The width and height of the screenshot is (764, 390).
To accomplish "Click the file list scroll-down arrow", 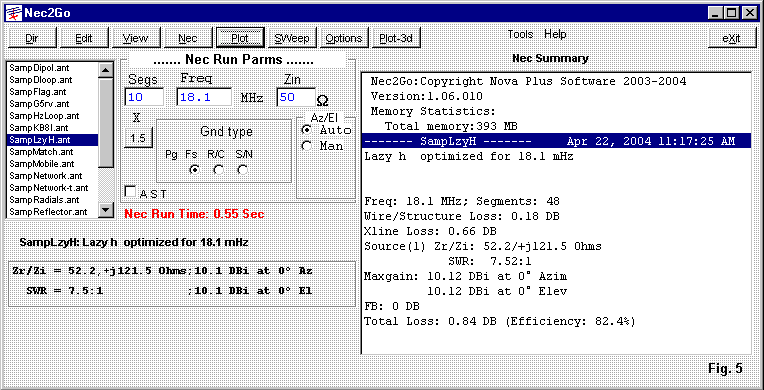I will click(106, 210).
